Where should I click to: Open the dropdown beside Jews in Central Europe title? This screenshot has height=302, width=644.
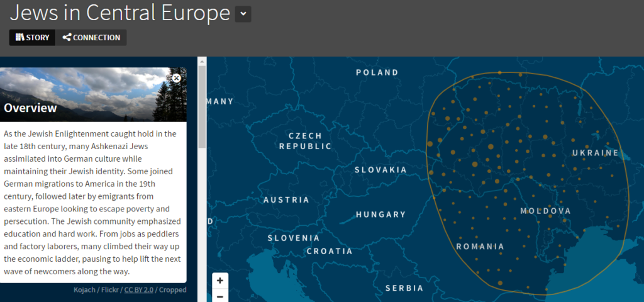[243, 14]
